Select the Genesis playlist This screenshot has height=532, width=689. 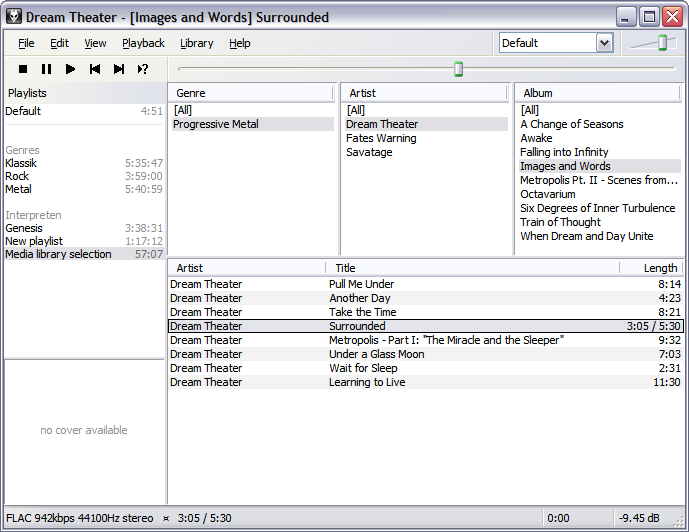tap(84, 228)
